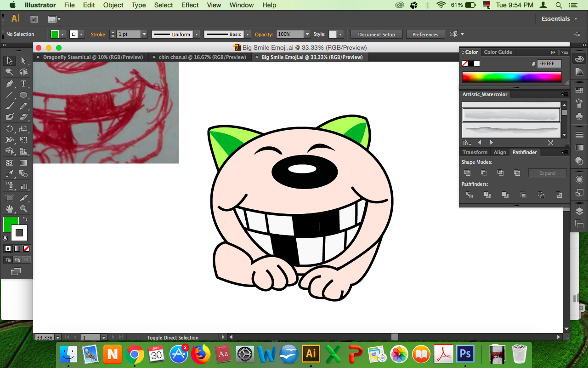Open the Effect menu

coord(190,5)
